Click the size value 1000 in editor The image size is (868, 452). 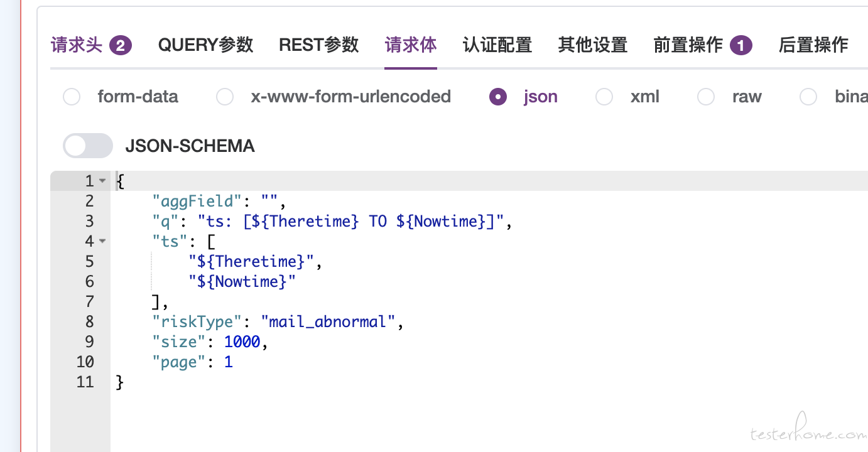click(x=242, y=342)
